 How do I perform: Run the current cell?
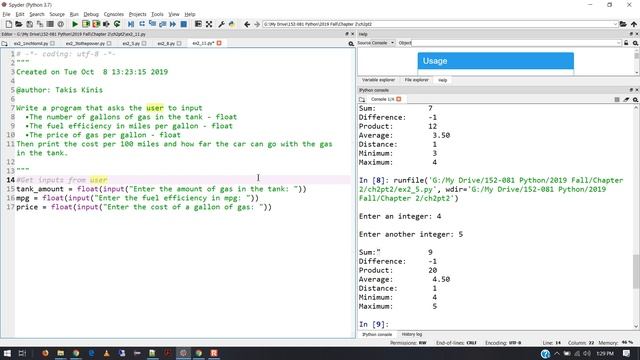(x=86, y=24)
